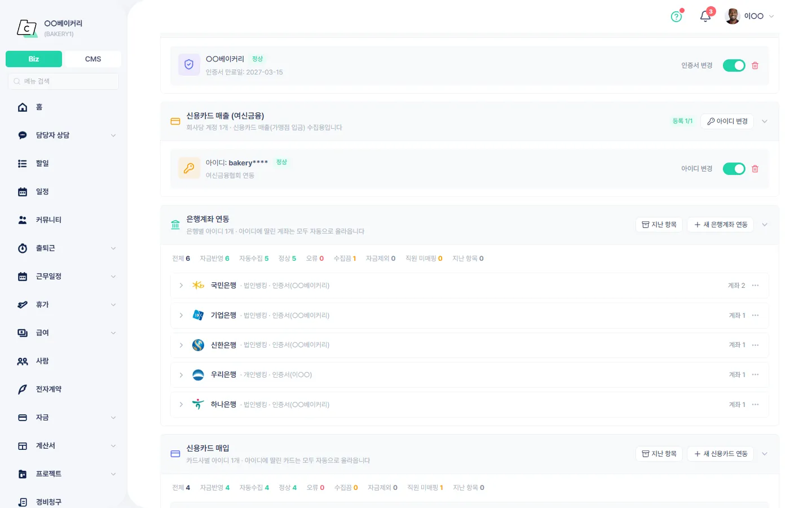Expand the 신한은행 row
This screenshot has height=508, width=812.
click(x=181, y=345)
